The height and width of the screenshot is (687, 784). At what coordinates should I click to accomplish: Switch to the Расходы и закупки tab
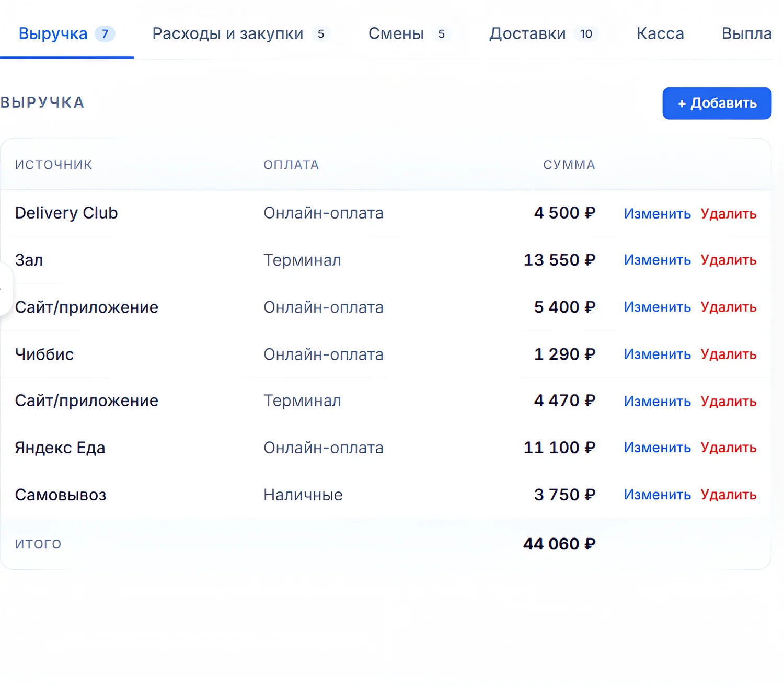[x=241, y=33]
